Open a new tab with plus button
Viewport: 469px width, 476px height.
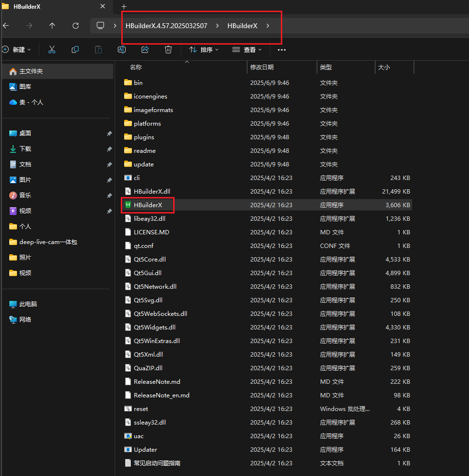(124, 6)
